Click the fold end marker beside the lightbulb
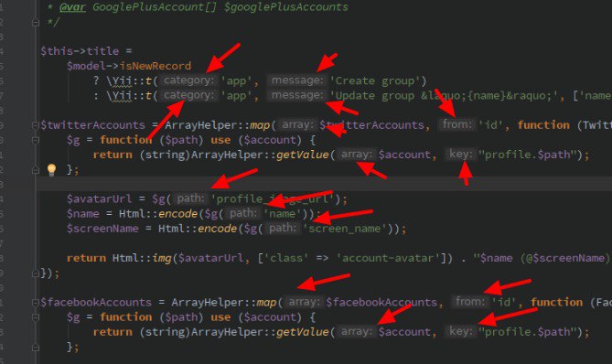Viewport: 612px width, 364px height. pos(36,170)
